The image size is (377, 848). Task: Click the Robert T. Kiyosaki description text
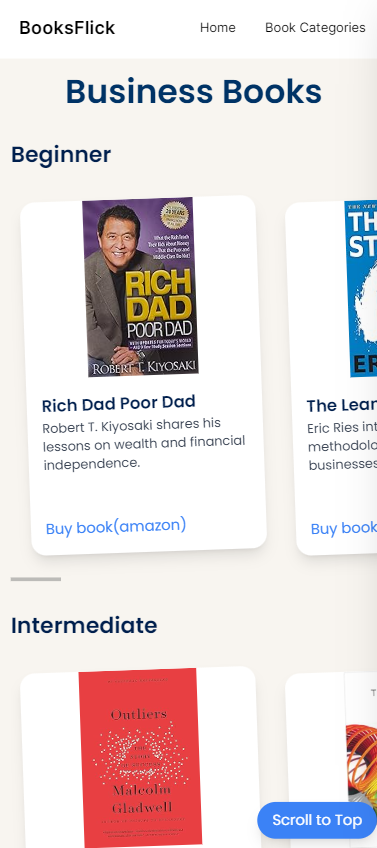[x=144, y=443]
